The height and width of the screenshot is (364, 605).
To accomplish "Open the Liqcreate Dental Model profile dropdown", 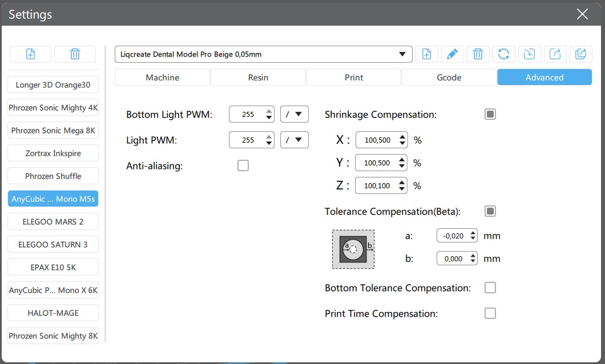I will [263, 54].
